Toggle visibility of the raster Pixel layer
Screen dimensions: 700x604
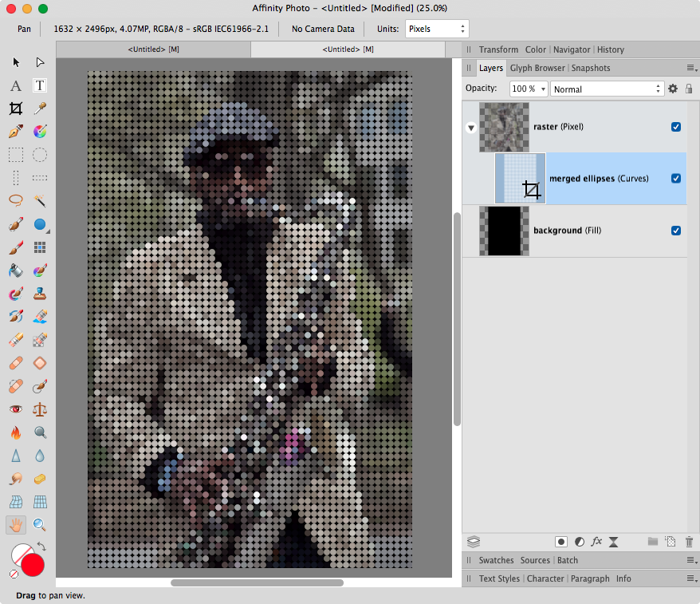point(676,126)
